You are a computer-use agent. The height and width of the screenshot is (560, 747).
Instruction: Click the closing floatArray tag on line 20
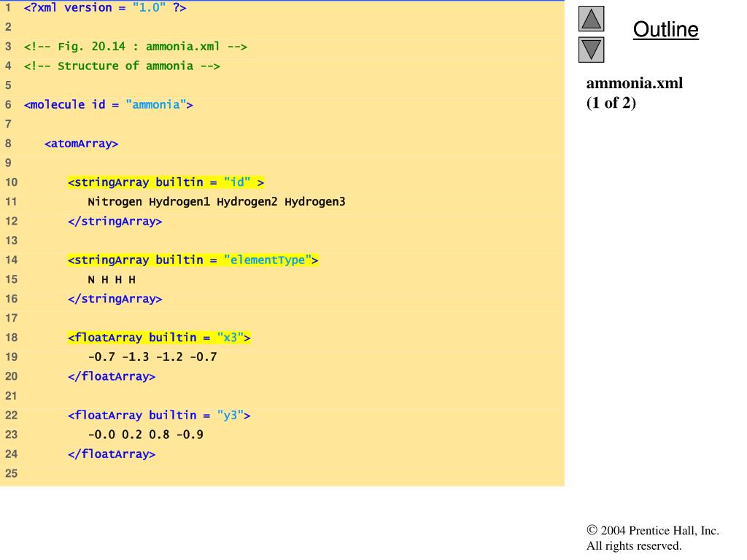(112, 377)
